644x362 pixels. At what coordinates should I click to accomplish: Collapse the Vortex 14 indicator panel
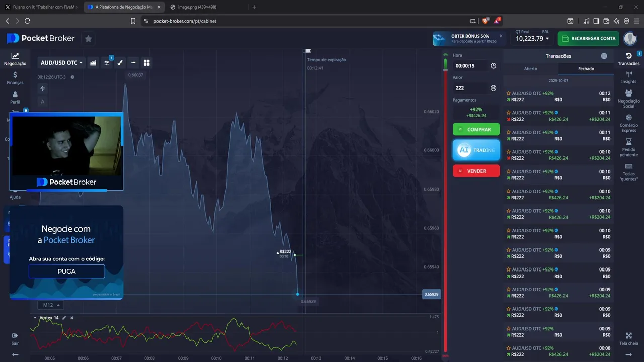[x=35, y=318]
